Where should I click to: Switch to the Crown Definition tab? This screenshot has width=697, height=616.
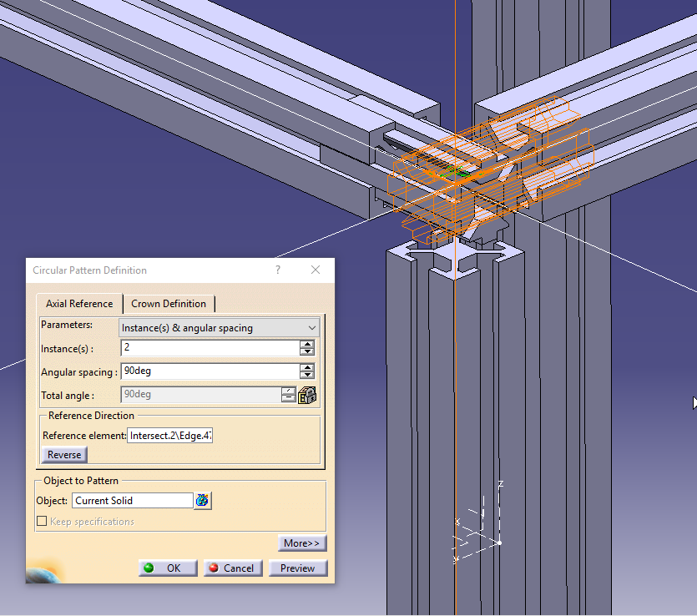169,304
